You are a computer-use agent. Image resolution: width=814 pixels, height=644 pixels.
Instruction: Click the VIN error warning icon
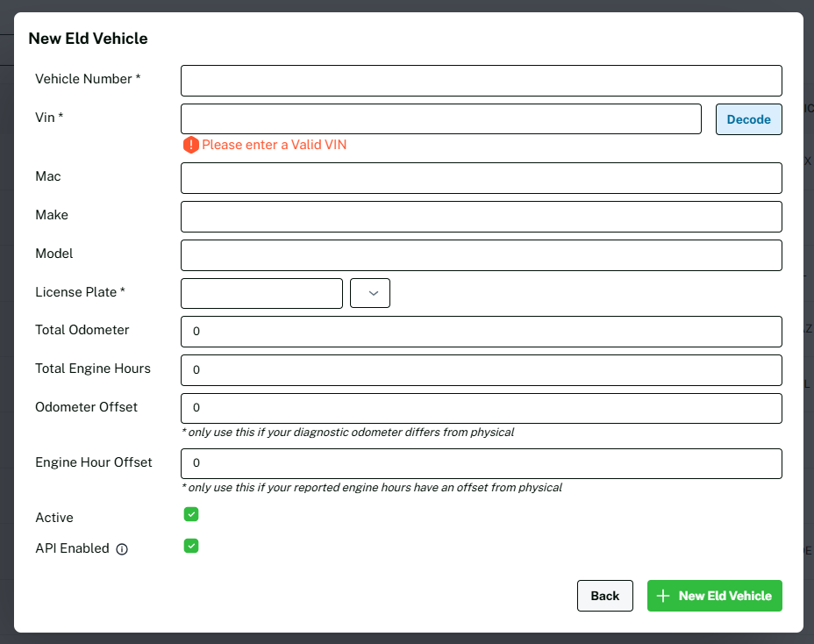coord(190,145)
